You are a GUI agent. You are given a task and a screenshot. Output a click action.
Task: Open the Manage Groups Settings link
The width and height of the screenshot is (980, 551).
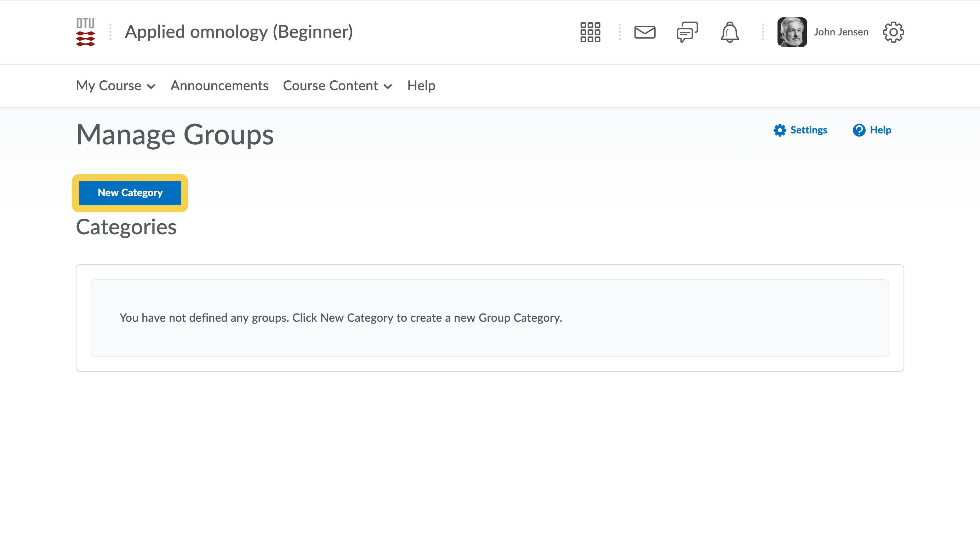[808, 130]
